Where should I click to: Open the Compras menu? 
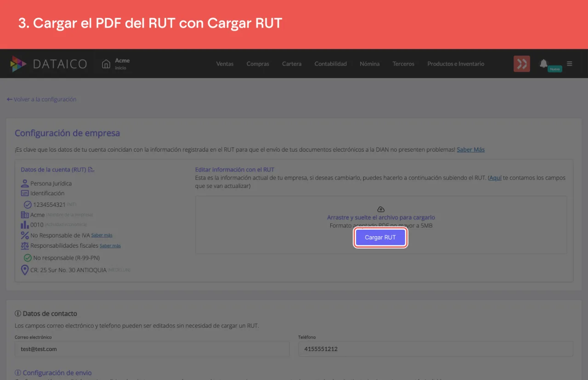pos(258,64)
